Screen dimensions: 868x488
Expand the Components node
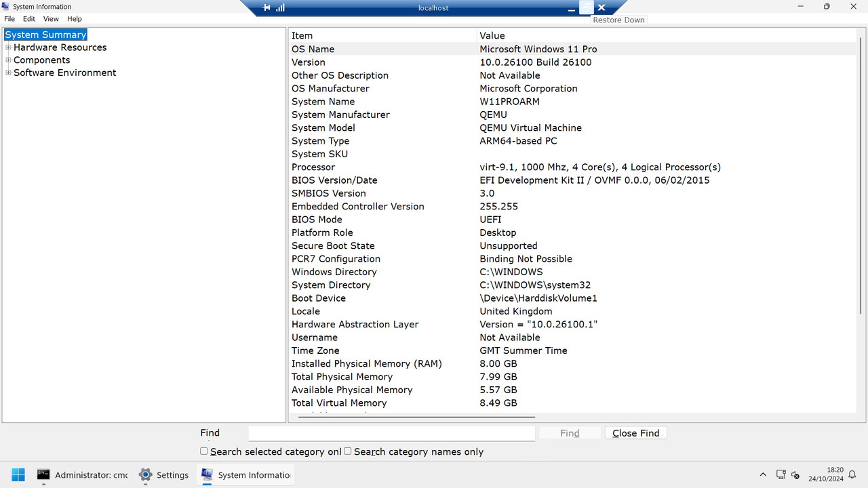tap(8, 60)
